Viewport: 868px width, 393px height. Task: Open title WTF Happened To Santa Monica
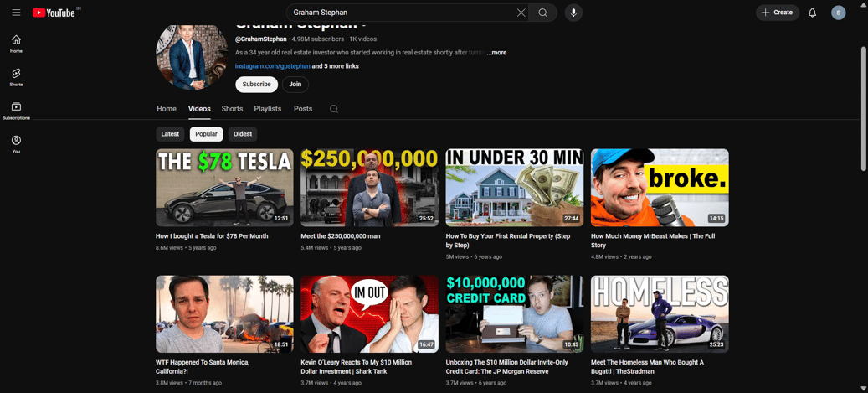click(203, 366)
